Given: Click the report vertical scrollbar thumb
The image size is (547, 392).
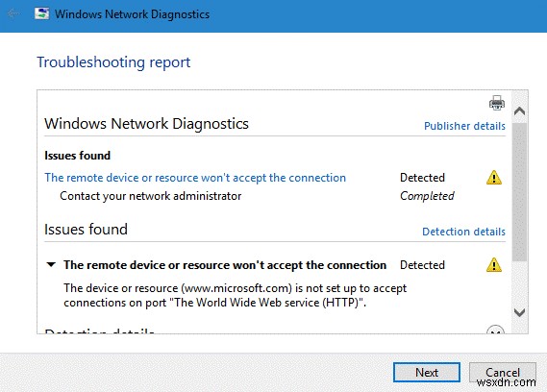Looking at the screenshot, I should (519, 192).
